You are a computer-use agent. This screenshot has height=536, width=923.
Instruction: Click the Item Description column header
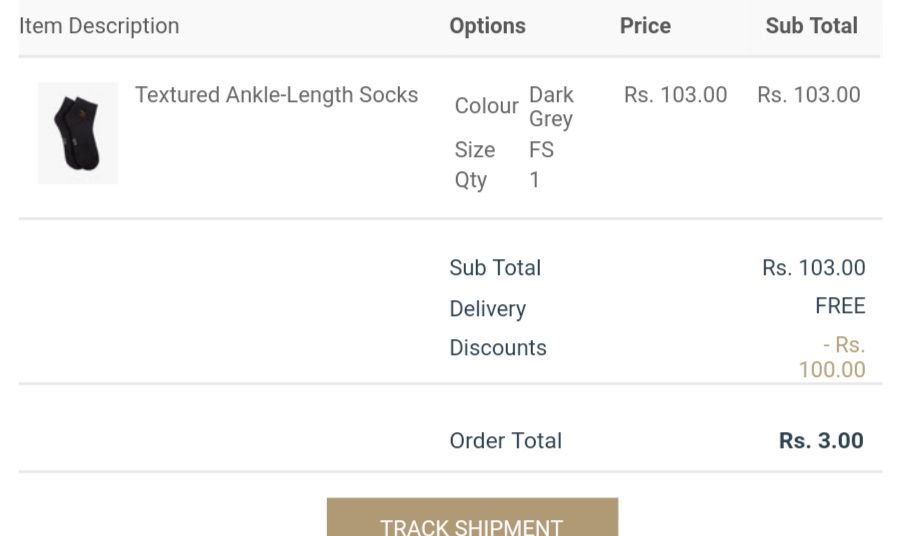pyautogui.click(x=99, y=26)
